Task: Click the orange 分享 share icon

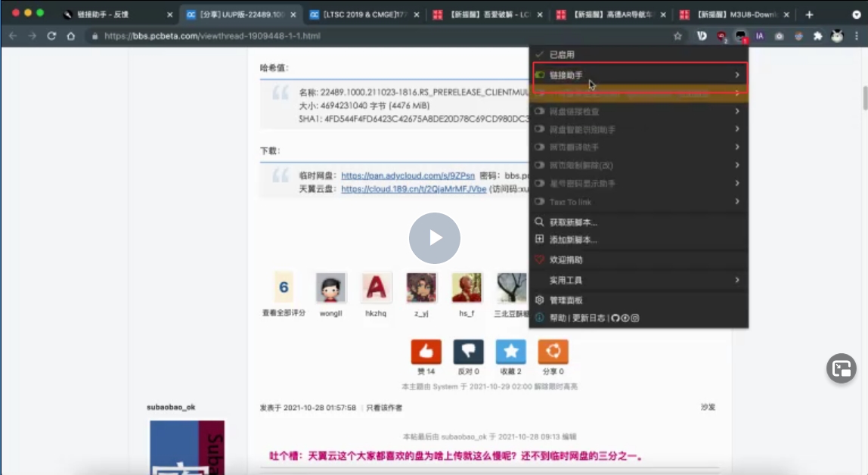Action: click(553, 352)
